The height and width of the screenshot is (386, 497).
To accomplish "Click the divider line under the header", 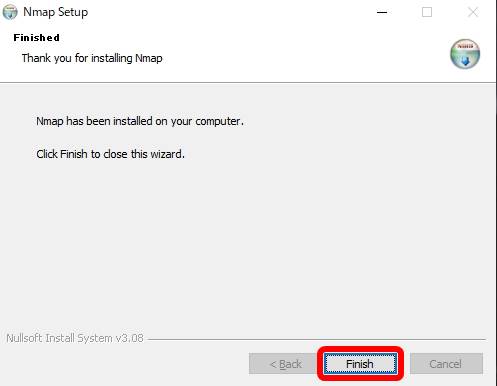I will coord(248,82).
